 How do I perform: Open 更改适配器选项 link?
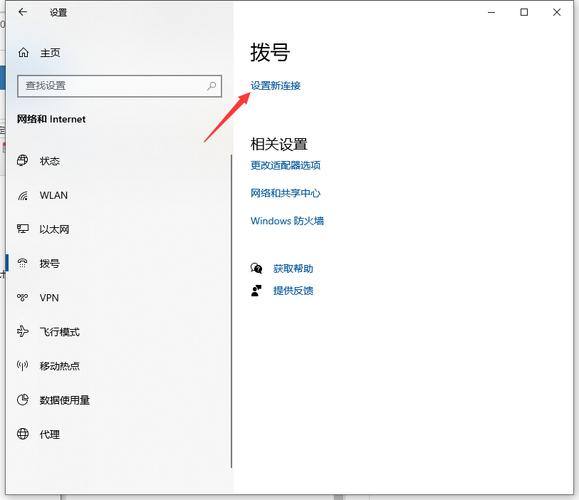pos(285,165)
